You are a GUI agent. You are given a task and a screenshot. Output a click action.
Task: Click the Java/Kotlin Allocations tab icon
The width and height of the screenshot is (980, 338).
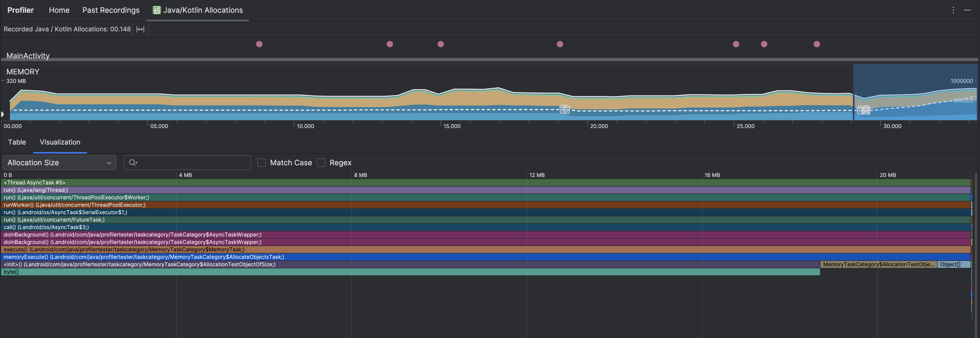click(157, 10)
